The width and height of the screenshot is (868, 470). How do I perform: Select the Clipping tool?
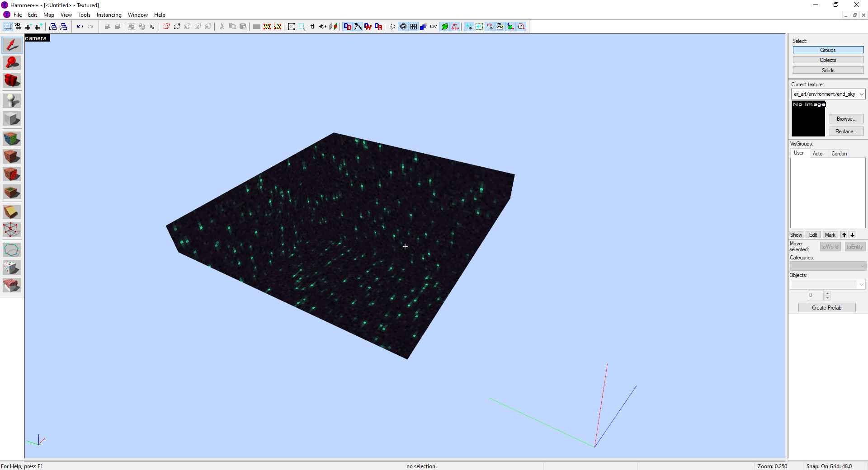tap(12, 211)
